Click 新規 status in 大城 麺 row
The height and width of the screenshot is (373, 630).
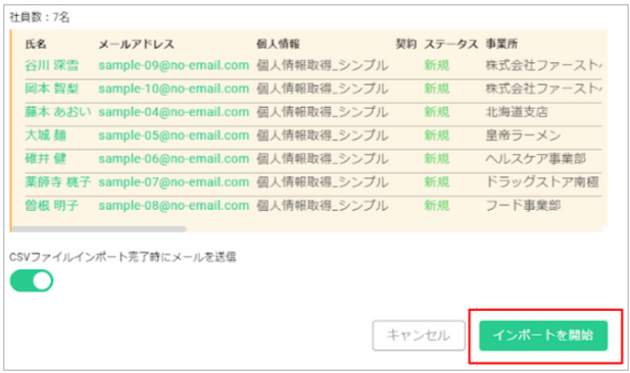437,135
